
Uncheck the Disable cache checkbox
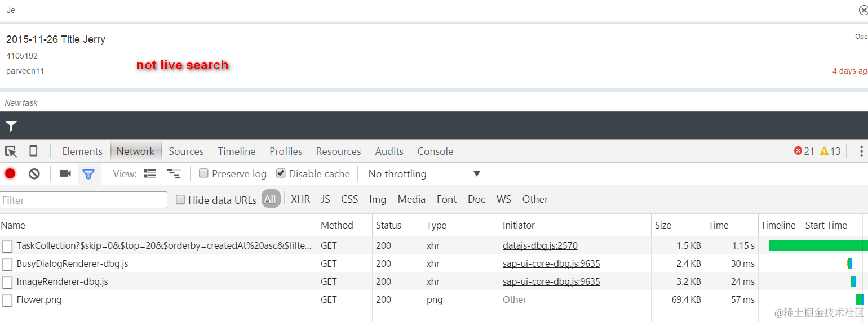tap(281, 173)
